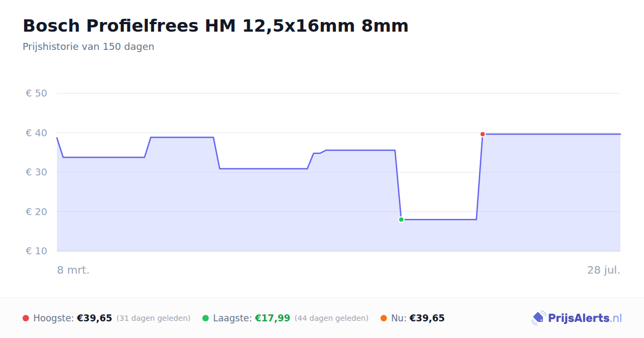
Task: Click the 31 dagen geleden text
Action: pyautogui.click(x=153, y=318)
